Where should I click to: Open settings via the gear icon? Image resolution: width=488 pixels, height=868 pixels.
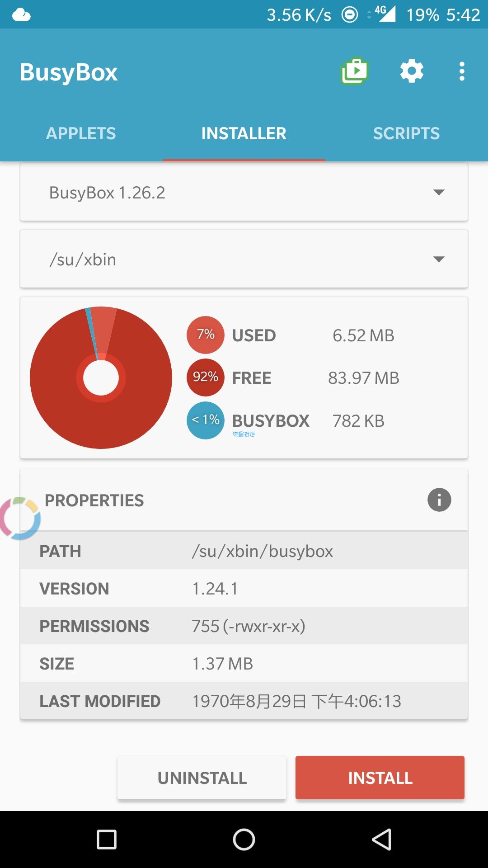click(x=412, y=71)
